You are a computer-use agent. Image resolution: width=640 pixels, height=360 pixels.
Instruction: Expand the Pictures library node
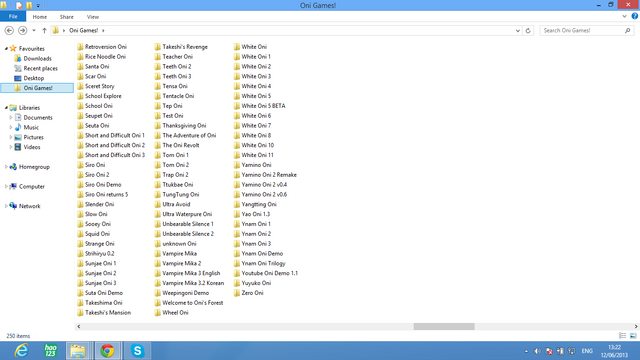11,137
